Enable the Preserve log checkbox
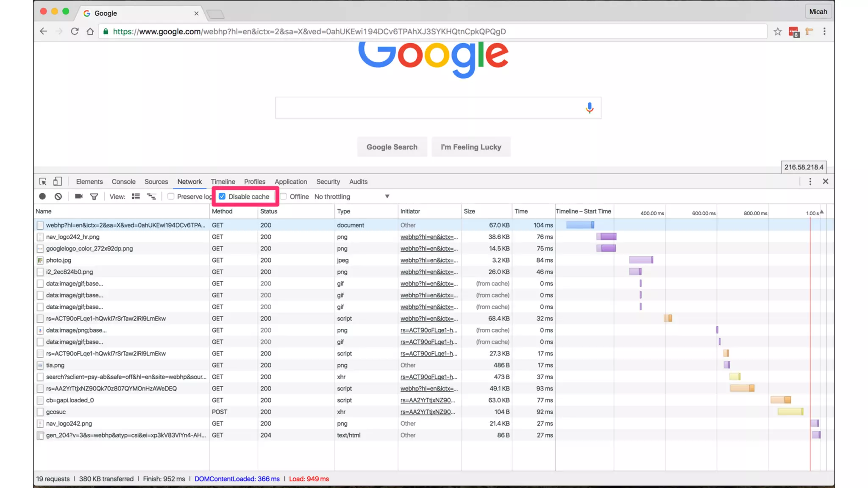 tap(171, 197)
